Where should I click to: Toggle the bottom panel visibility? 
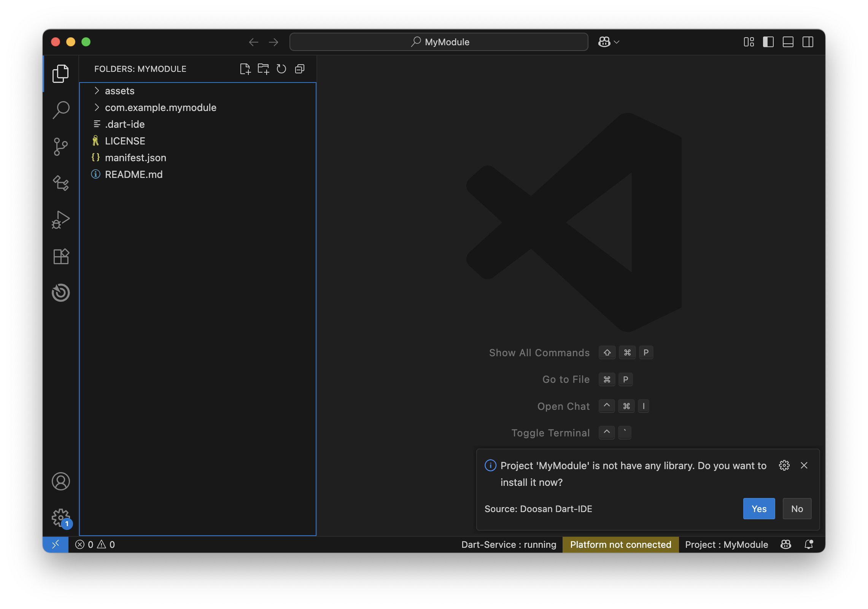(788, 42)
